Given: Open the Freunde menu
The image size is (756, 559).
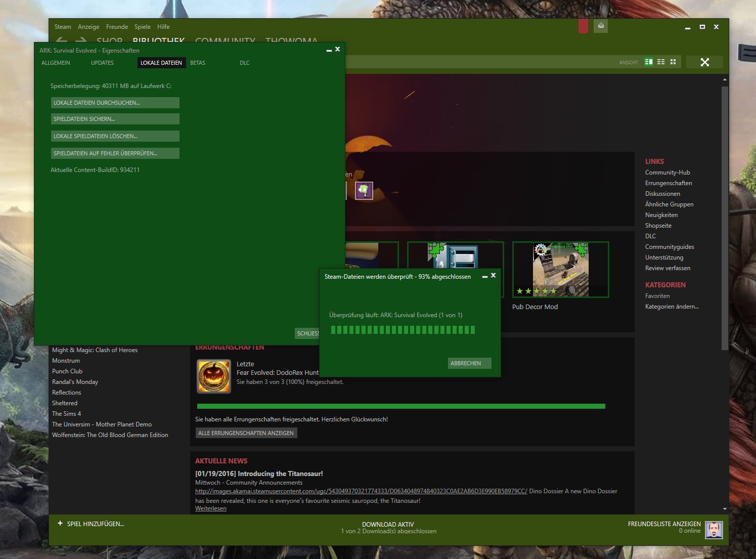Looking at the screenshot, I should point(117,27).
